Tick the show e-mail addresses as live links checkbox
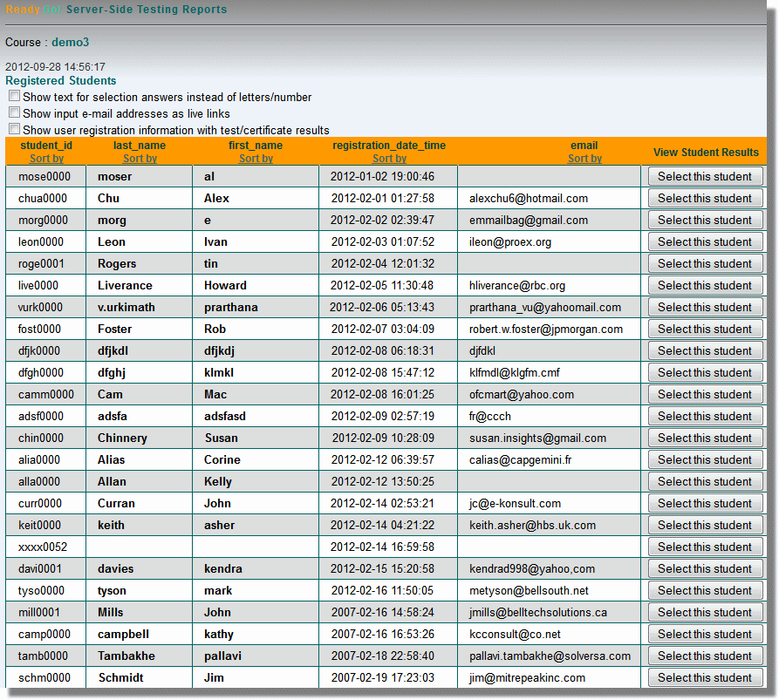 click(15, 112)
